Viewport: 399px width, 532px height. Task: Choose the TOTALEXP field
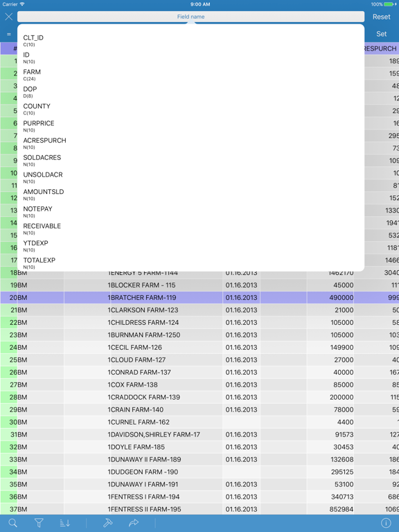(190, 263)
